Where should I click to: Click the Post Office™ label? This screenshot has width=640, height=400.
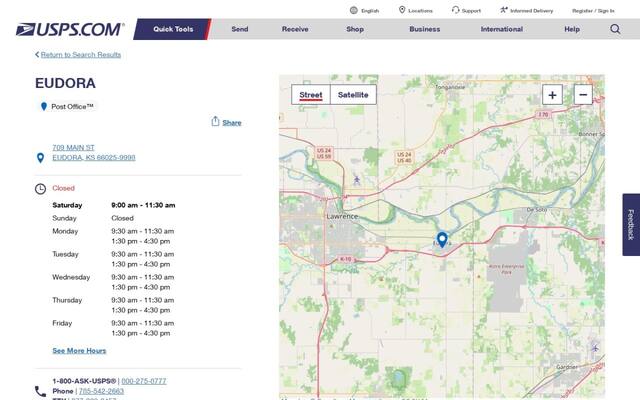72,107
